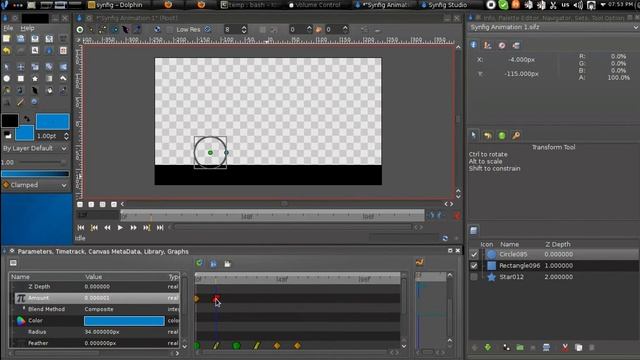Click the large blue fill color swatch
The width and height of the screenshot is (640, 360).
tap(53, 122)
